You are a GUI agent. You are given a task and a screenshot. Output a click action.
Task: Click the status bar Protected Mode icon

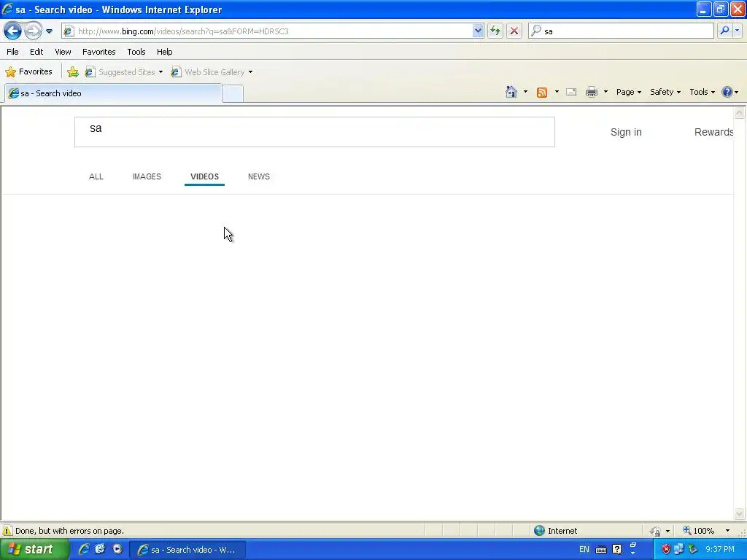655,531
